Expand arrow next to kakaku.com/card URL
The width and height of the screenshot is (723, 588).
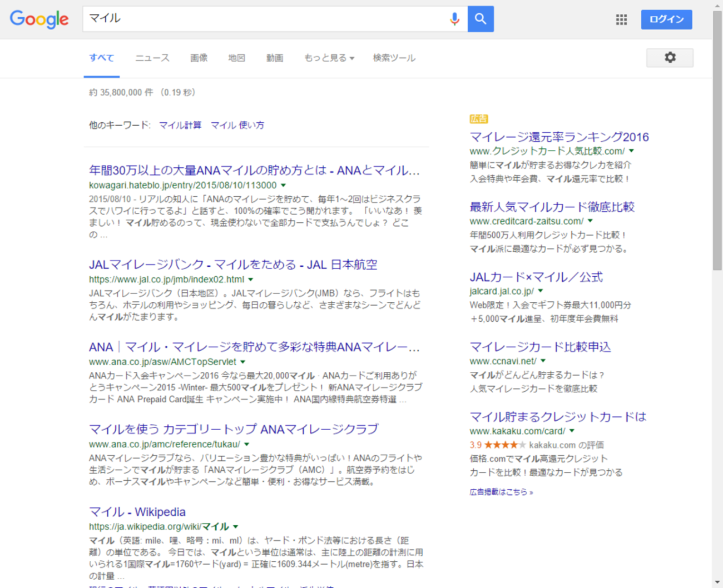click(572, 431)
